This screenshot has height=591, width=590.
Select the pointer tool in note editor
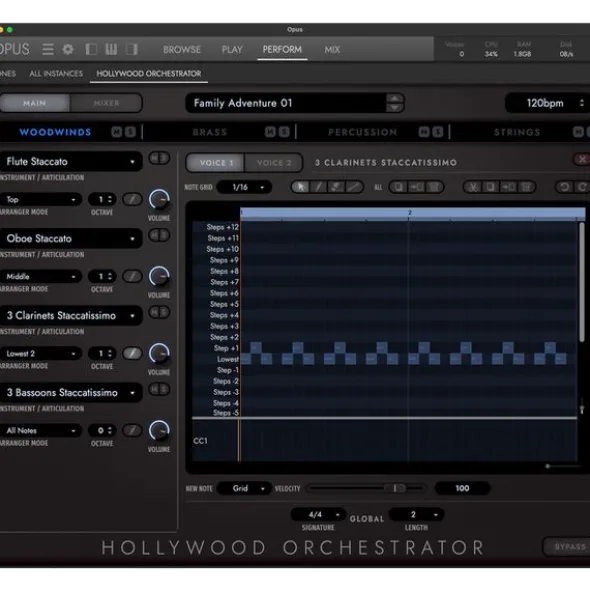point(300,187)
